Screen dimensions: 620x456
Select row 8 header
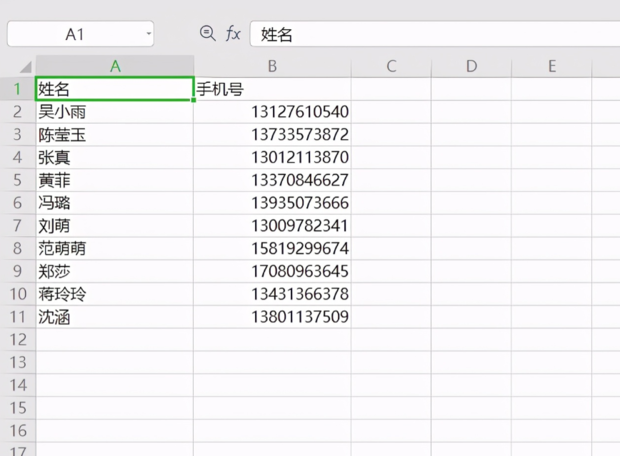18,248
